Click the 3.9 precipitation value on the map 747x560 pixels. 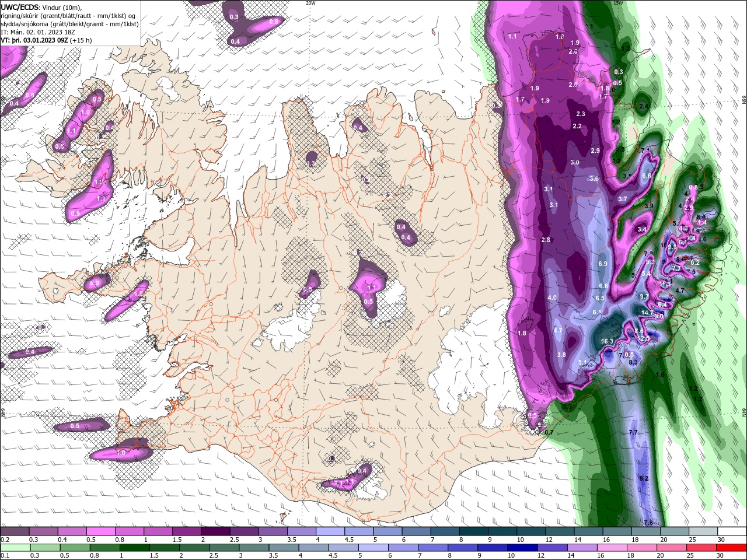pos(649,206)
